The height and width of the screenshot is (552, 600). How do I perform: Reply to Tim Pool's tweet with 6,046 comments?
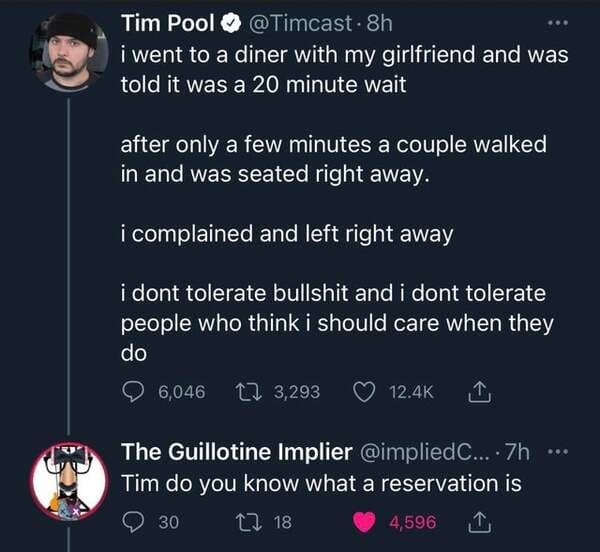coord(132,392)
